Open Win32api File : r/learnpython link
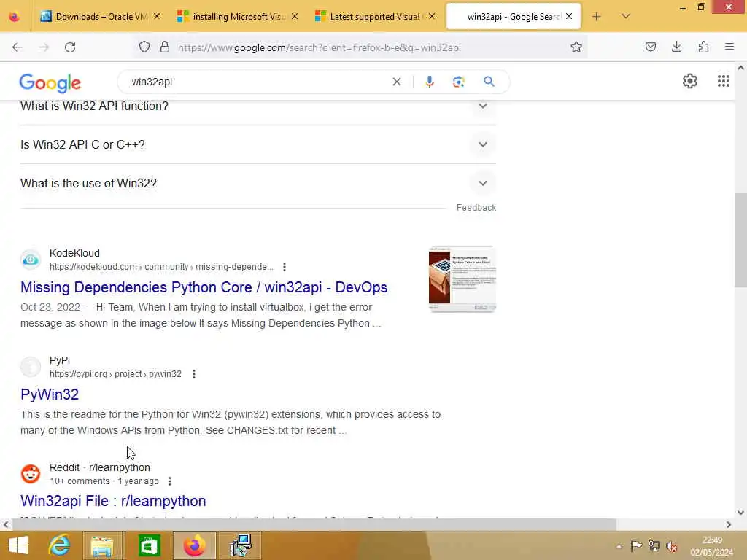 pyautogui.click(x=113, y=502)
